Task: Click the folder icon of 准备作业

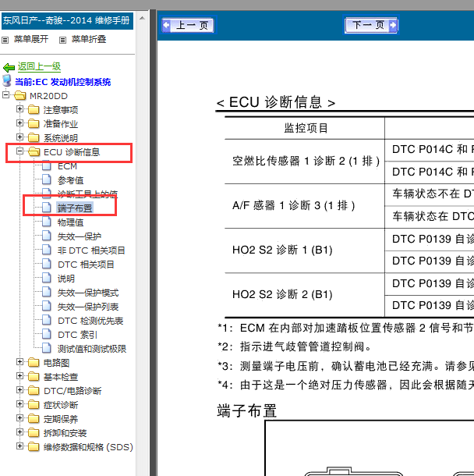Action: click(34, 123)
